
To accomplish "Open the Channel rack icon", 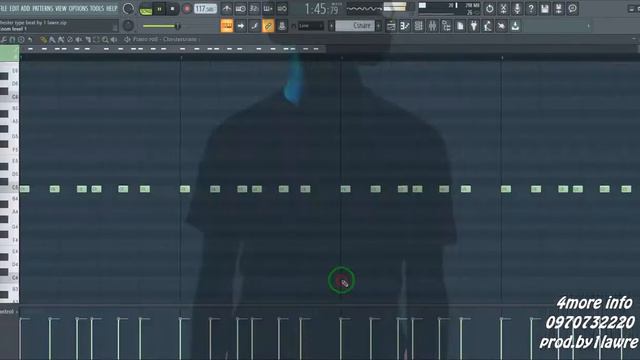I will point(418,26).
